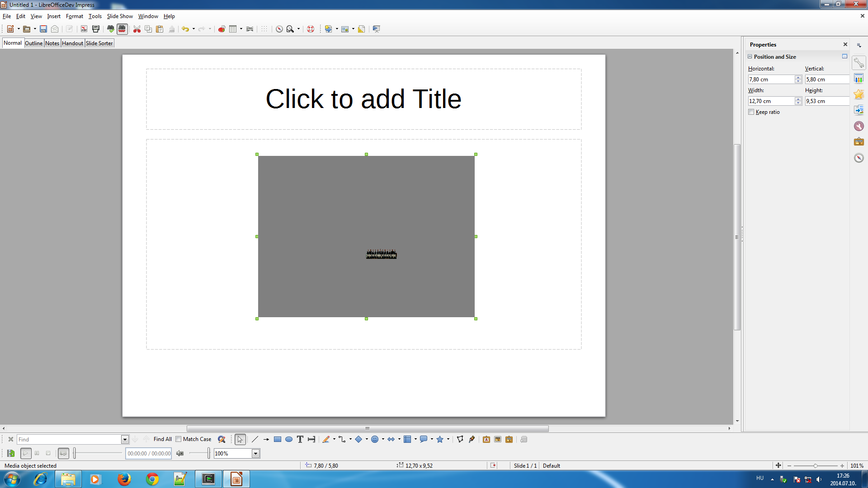The width and height of the screenshot is (868, 488).
Task: Open the Find field dropdown arrow
Action: point(125,439)
